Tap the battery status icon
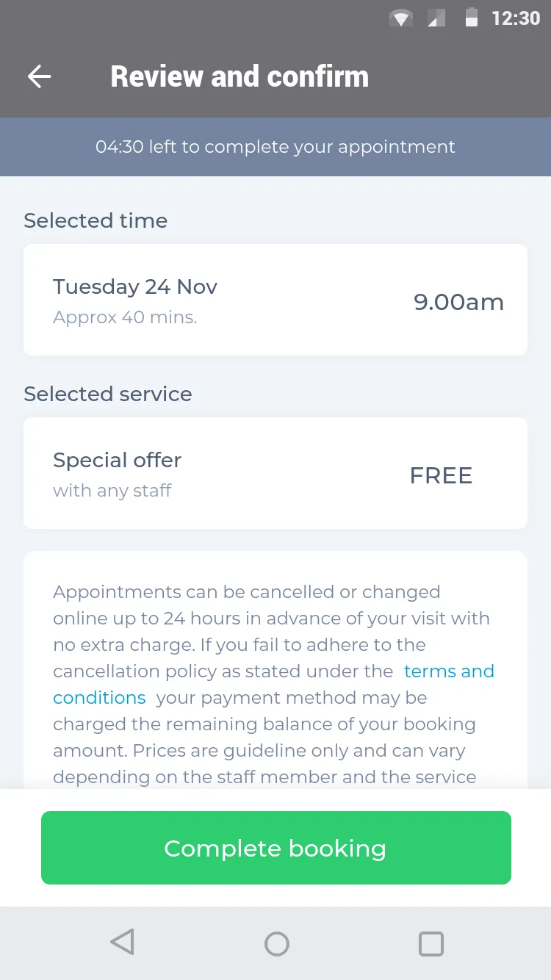 (472, 18)
